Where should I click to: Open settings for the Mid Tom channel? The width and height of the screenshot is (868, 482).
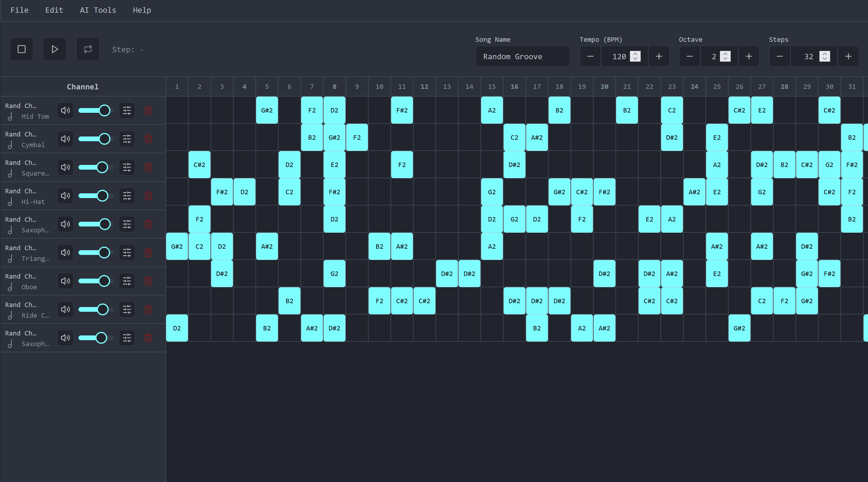point(127,110)
